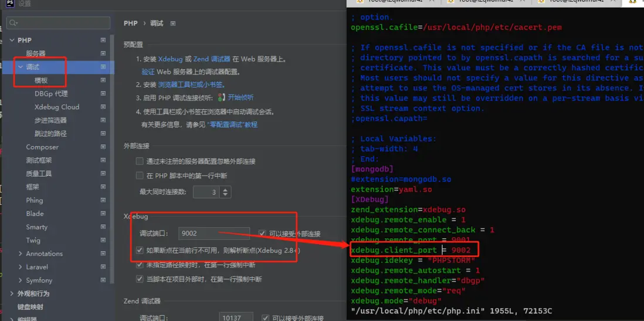Click project-level icon beside Symfony row

tap(103, 281)
